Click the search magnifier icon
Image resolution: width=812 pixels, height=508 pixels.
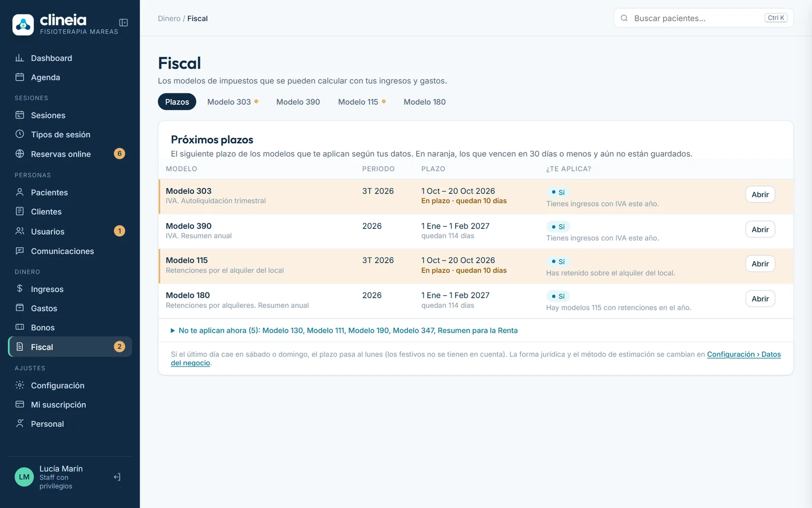[624, 18]
